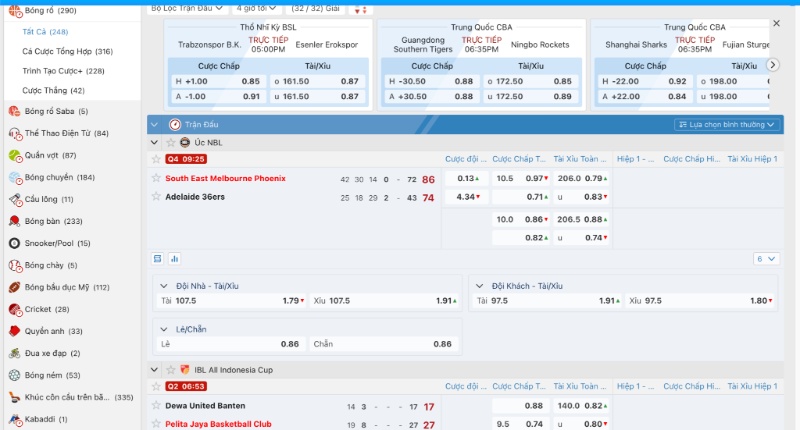Collapse the Trận Đấu section
This screenshot has width=800, height=430.
click(x=156, y=124)
